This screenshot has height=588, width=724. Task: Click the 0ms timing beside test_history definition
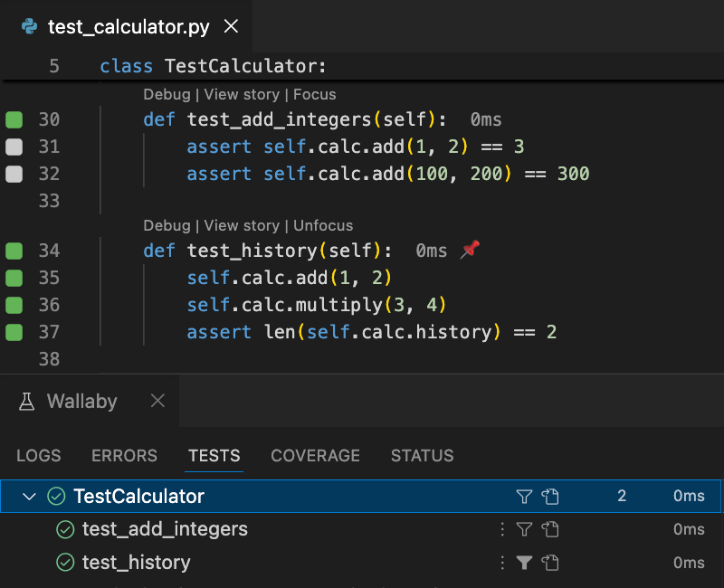[x=432, y=251]
